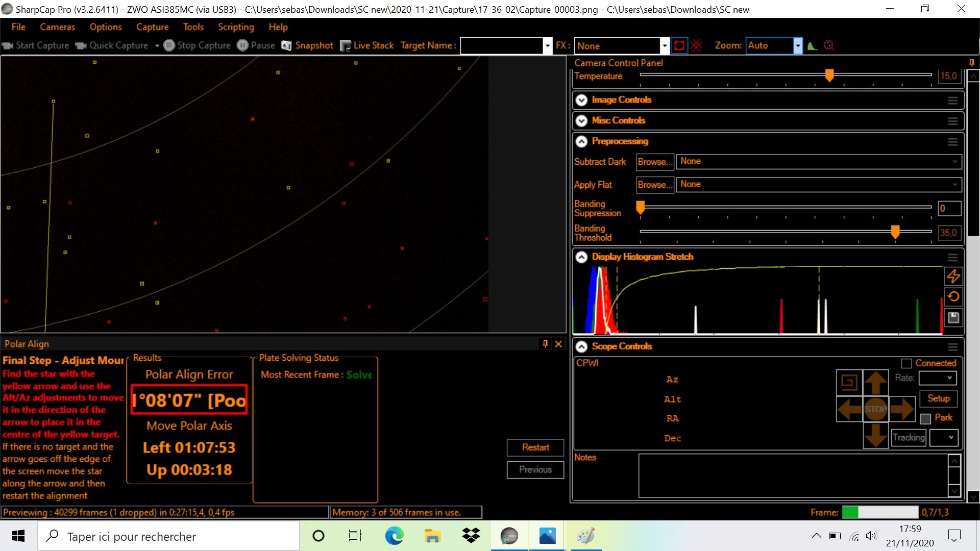Pin the Camera Control Panel
The width and height of the screenshot is (980, 551).
click(x=972, y=63)
